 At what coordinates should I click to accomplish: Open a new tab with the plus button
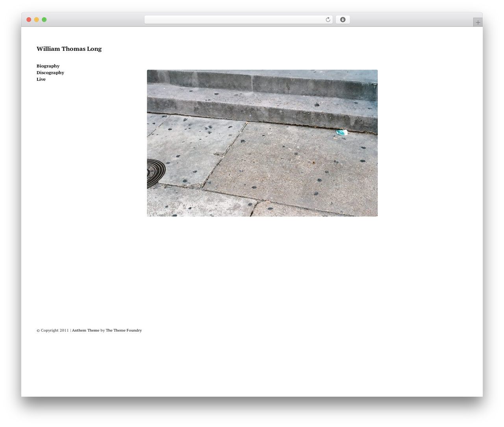[x=478, y=22]
